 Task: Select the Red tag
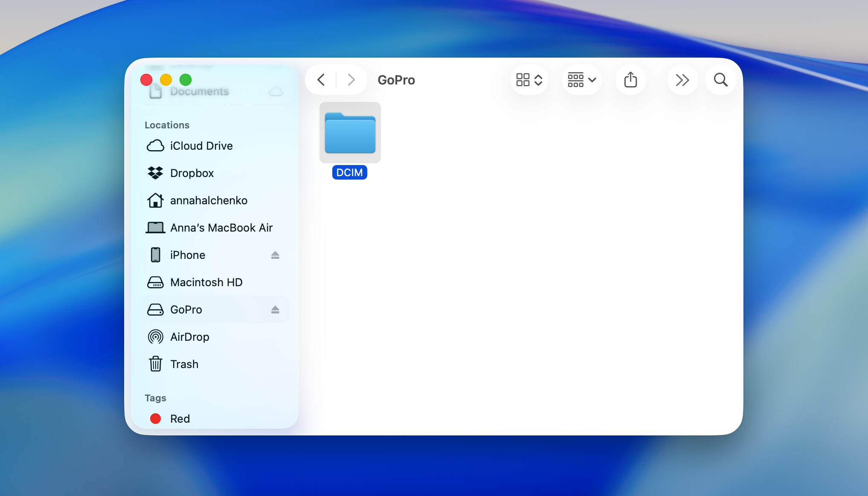tap(180, 419)
